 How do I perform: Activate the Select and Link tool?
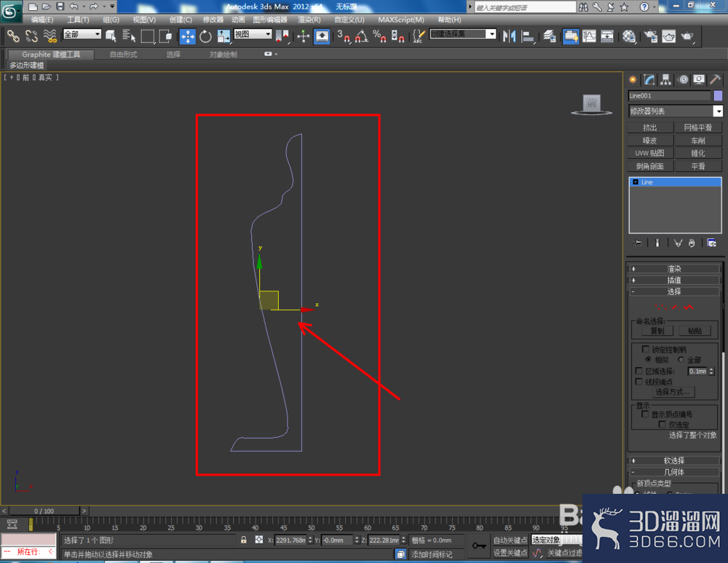pos(13,36)
